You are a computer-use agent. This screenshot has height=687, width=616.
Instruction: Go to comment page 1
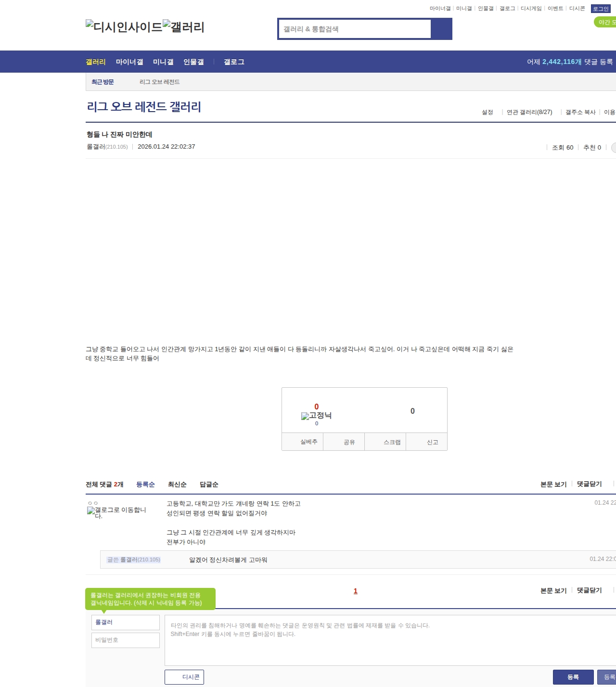click(x=356, y=591)
